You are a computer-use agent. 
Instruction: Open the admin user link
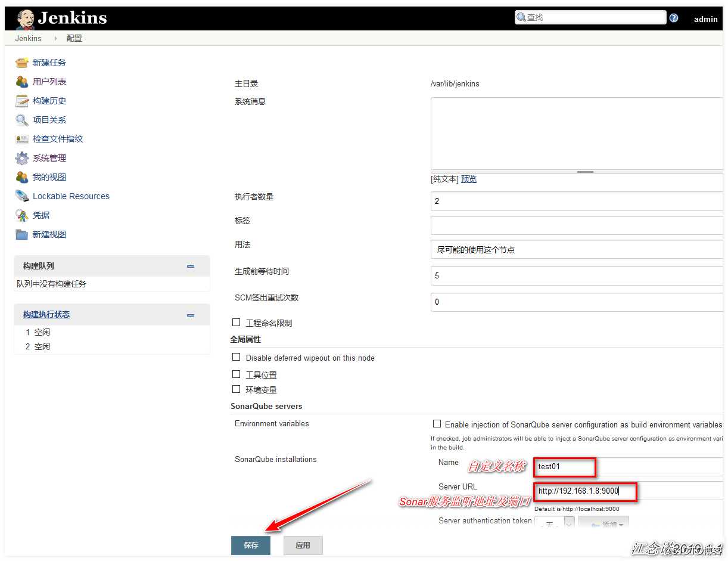pos(706,19)
